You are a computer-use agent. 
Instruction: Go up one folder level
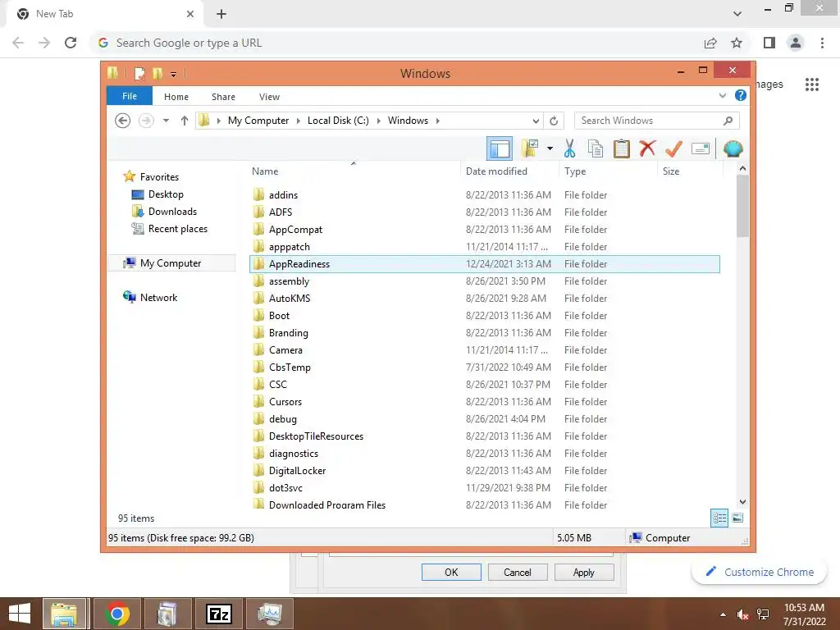click(x=185, y=121)
